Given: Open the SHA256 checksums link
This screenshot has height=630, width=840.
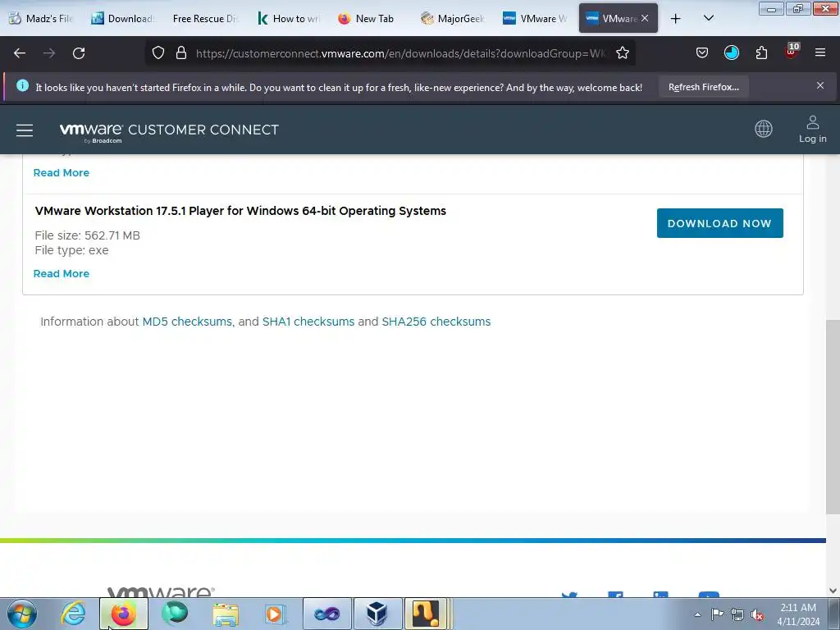Looking at the screenshot, I should [x=436, y=322].
